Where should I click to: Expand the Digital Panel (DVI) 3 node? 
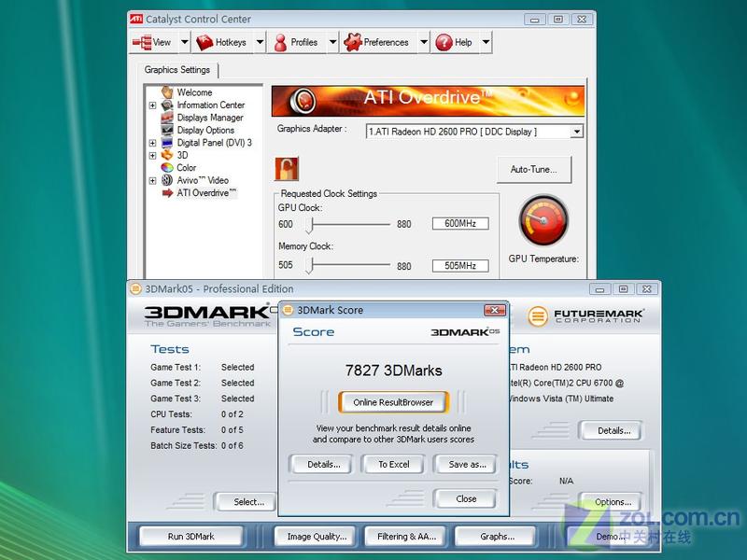[152, 143]
